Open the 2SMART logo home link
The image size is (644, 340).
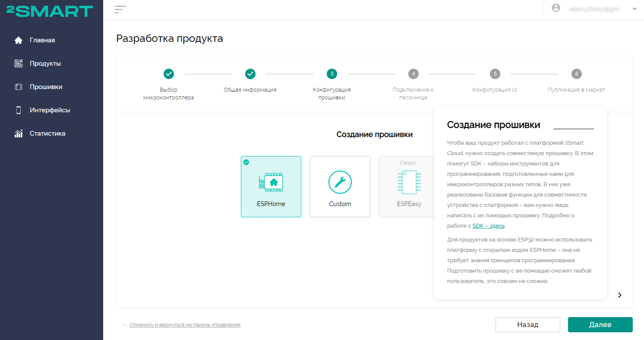(x=50, y=11)
